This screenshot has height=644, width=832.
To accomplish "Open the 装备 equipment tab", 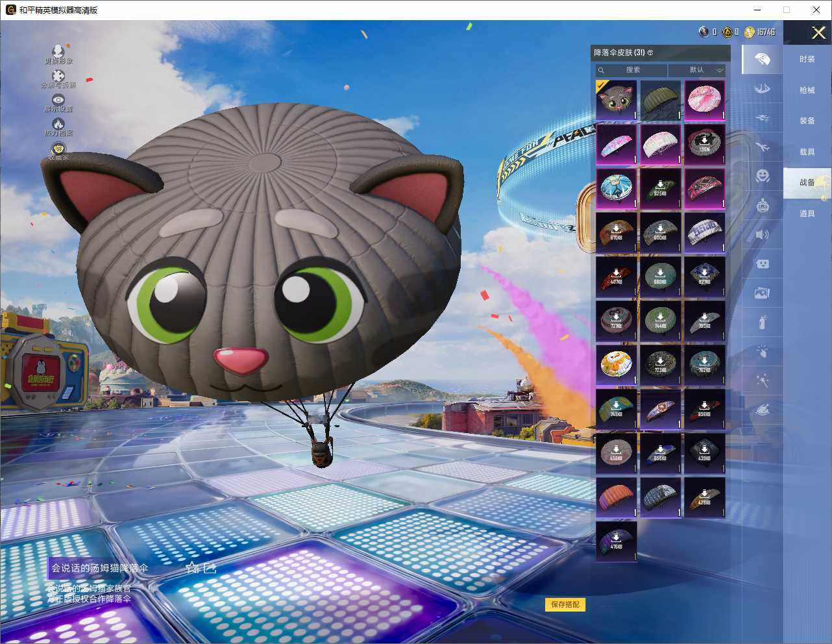I will [x=807, y=121].
